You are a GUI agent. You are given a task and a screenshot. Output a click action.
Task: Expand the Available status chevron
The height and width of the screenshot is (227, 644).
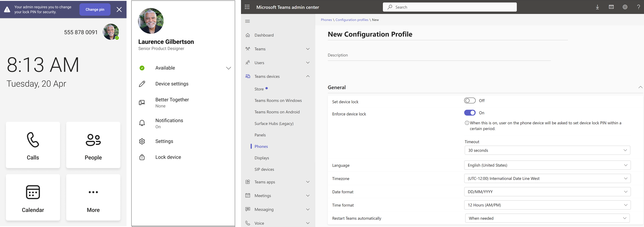point(228,68)
